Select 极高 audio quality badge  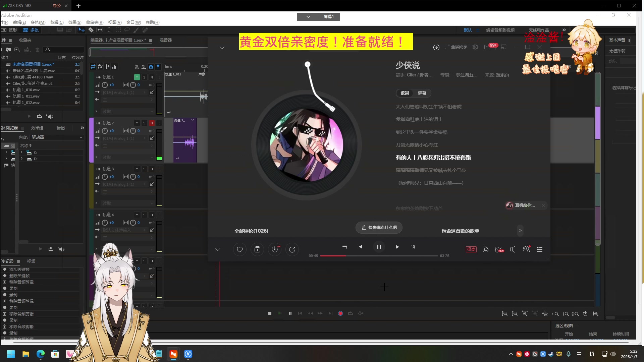(x=471, y=249)
